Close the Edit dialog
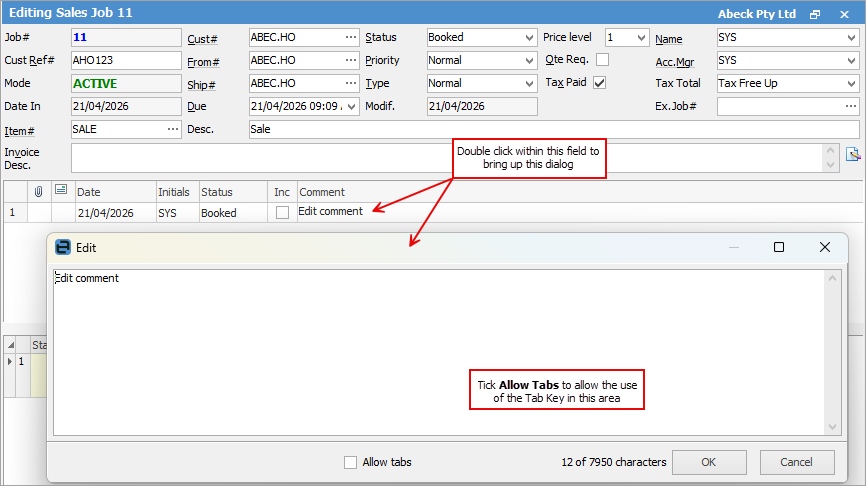Screen dimensions: 866x486 pyautogui.click(x=825, y=247)
